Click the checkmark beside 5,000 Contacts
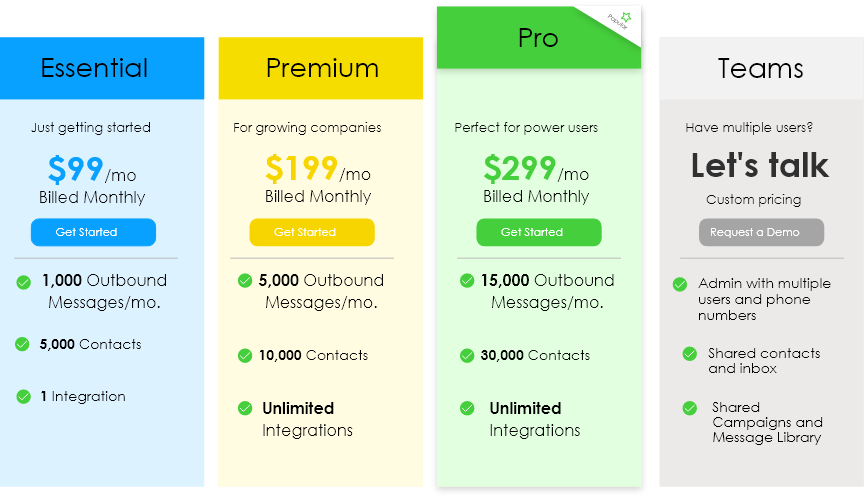This screenshot has height=499, width=864. 22,344
